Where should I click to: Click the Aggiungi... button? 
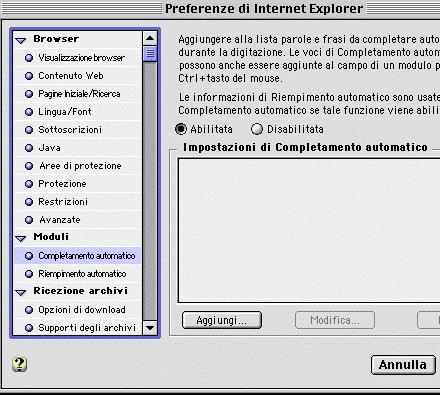tap(222, 320)
